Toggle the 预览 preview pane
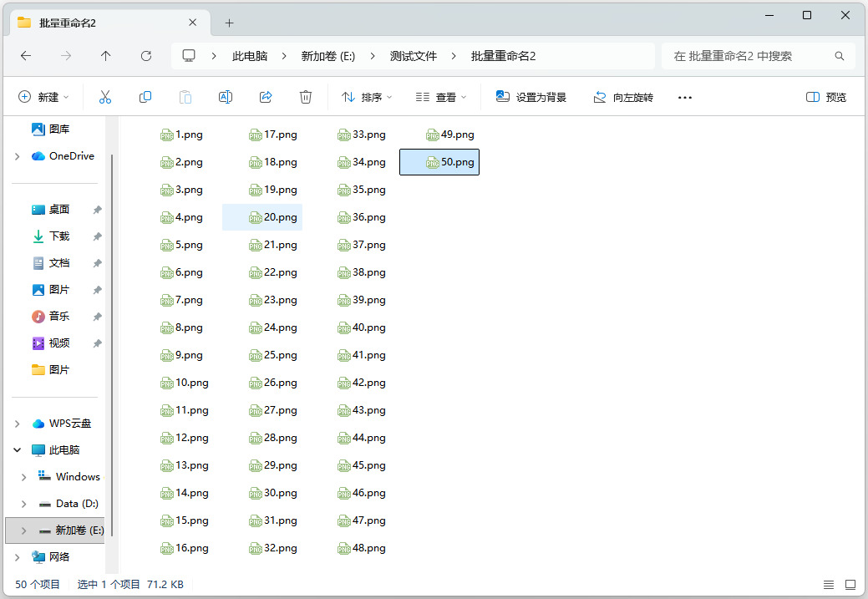The height and width of the screenshot is (599, 868). pos(826,98)
